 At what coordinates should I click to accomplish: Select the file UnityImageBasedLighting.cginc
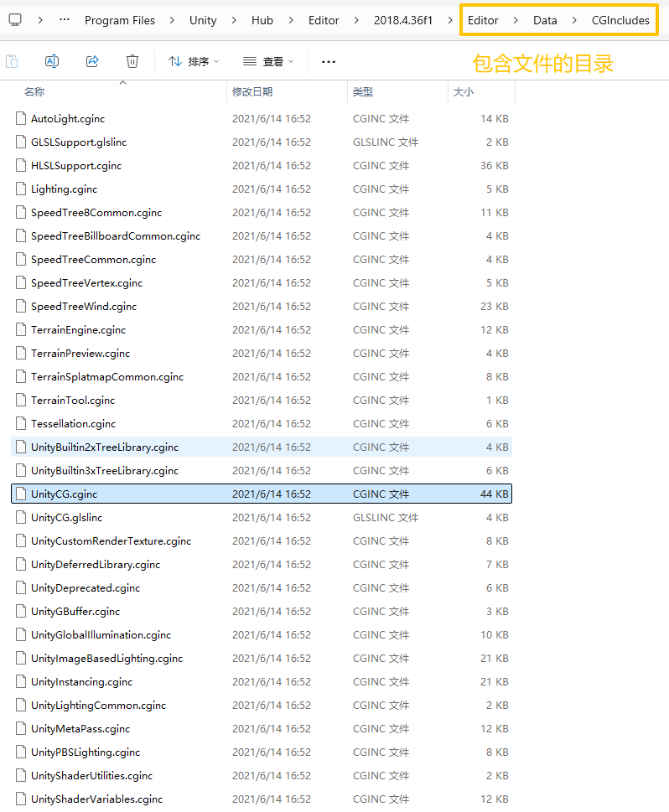pyautogui.click(x=262, y=658)
